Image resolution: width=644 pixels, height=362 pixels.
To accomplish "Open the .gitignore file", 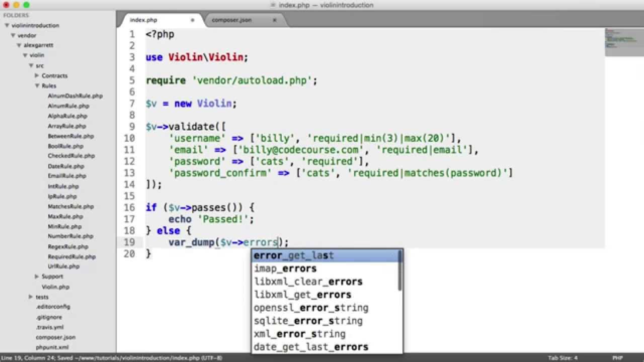I will pos(49,317).
